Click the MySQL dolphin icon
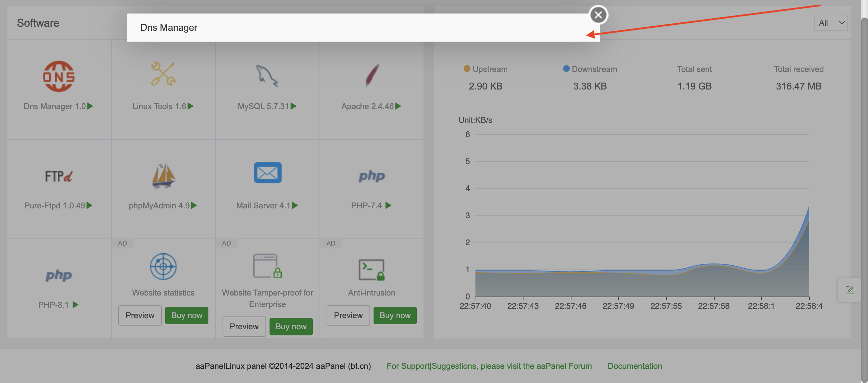868x383 pixels. [267, 76]
